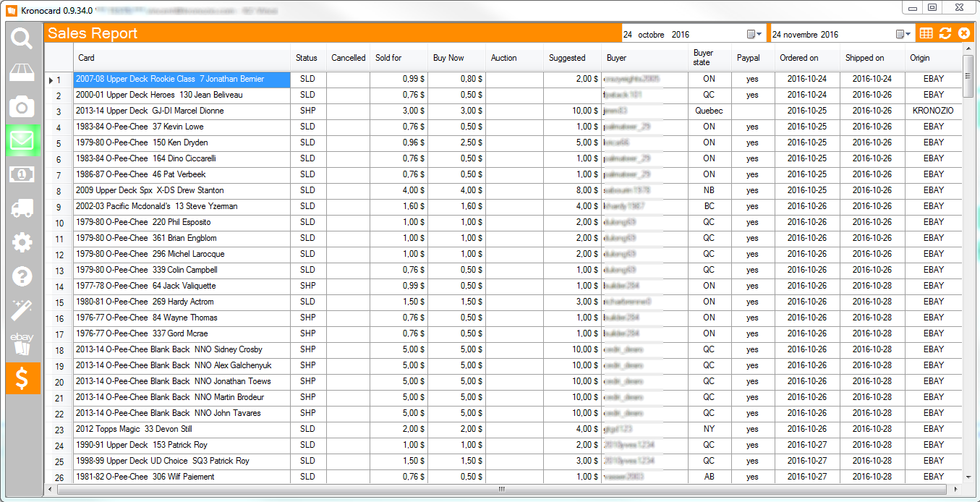Click the Quebec buyer state cell

coord(710,111)
